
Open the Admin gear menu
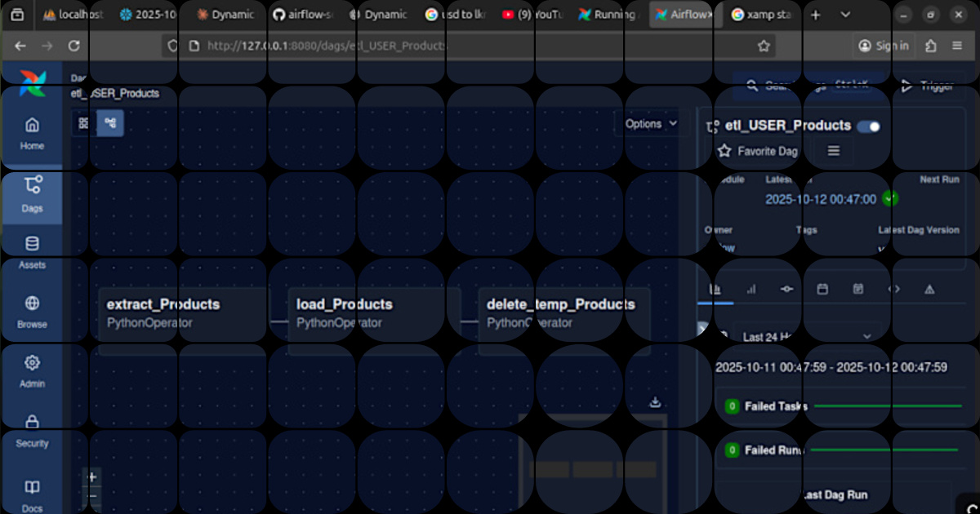[x=32, y=371]
